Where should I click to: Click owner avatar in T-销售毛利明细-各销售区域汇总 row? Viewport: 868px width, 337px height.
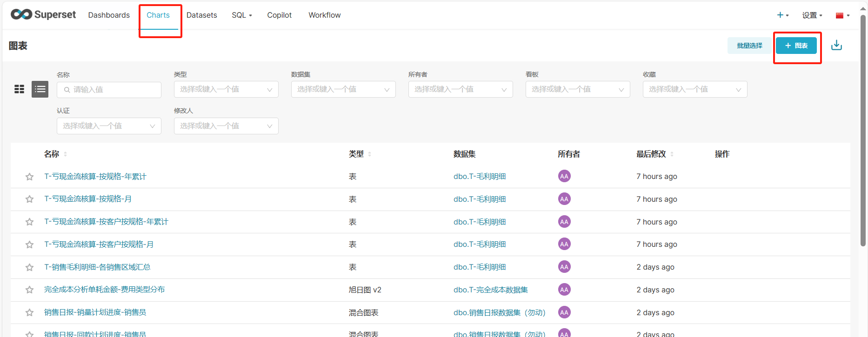[564, 267]
